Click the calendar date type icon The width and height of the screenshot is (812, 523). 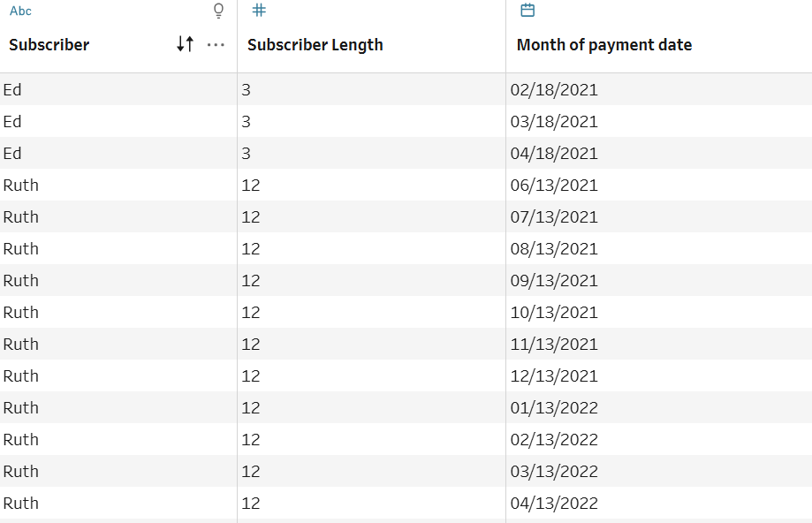point(527,11)
